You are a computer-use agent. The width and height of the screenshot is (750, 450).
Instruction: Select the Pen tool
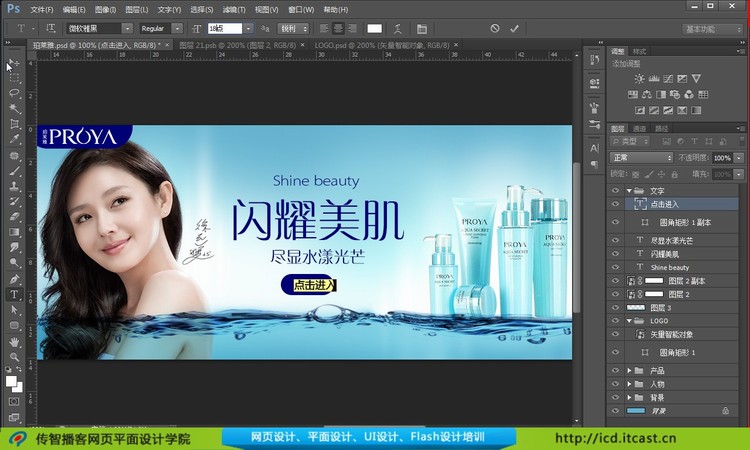coord(14,278)
